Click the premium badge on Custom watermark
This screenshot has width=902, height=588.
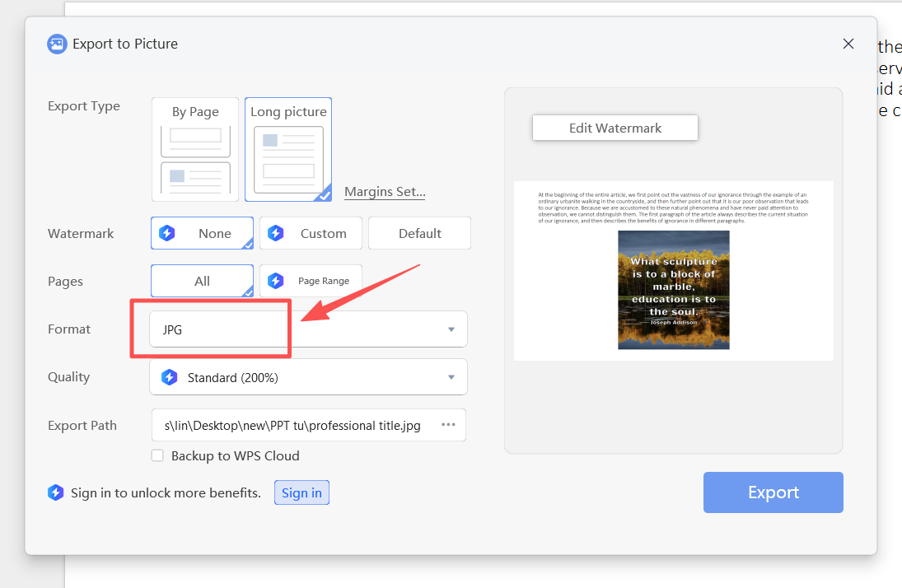[x=276, y=234]
